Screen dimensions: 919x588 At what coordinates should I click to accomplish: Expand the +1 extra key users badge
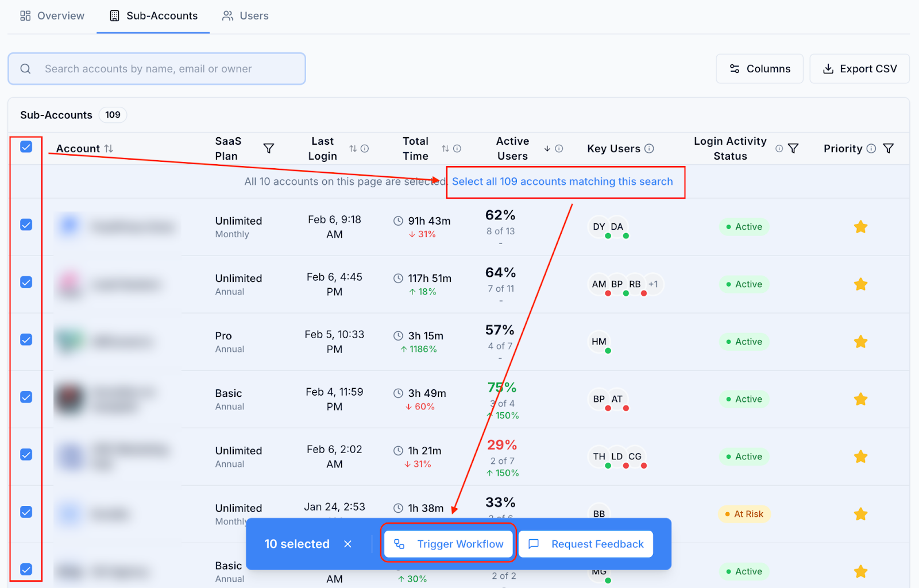click(653, 284)
